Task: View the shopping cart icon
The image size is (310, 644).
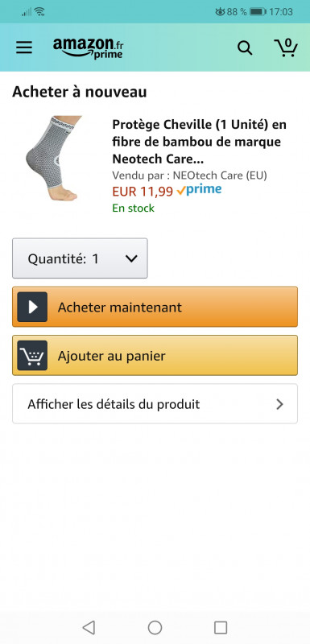Action: click(286, 47)
